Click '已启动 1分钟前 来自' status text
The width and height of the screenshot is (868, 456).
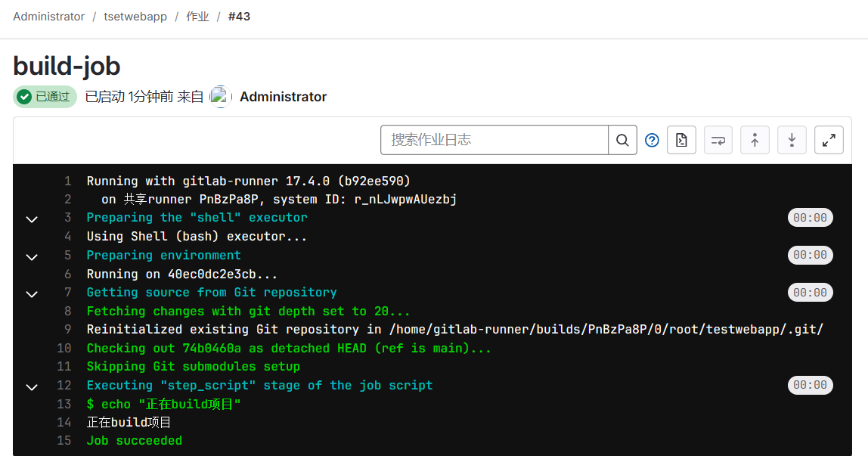(x=144, y=97)
